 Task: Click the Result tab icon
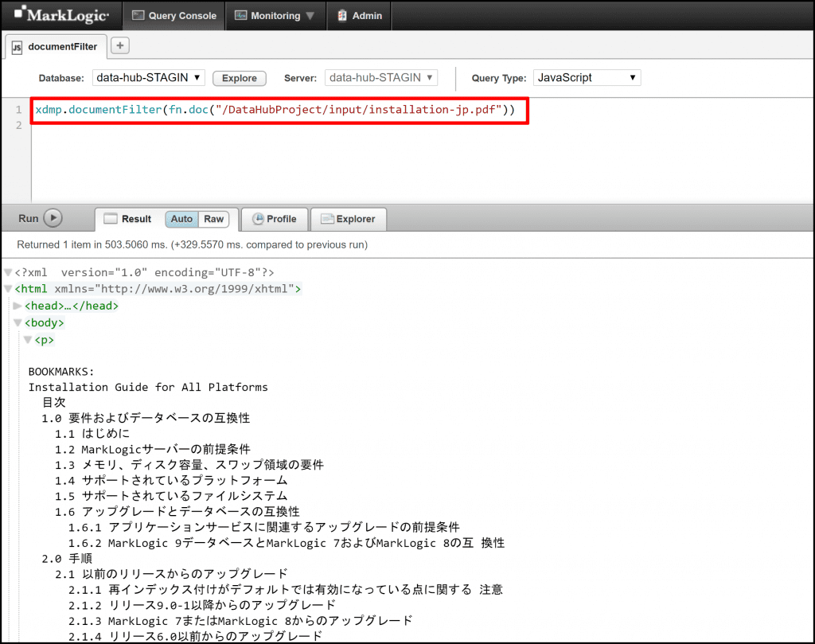pyautogui.click(x=110, y=219)
